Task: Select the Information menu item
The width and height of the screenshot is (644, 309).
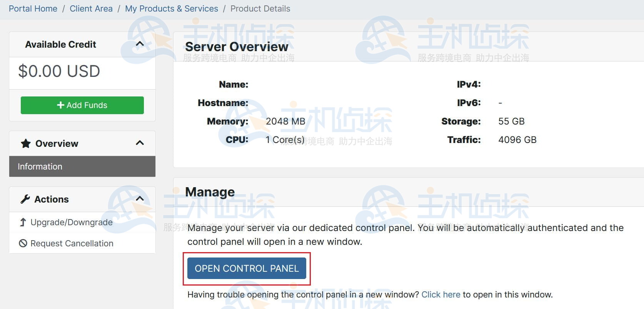Action: coord(82,166)
